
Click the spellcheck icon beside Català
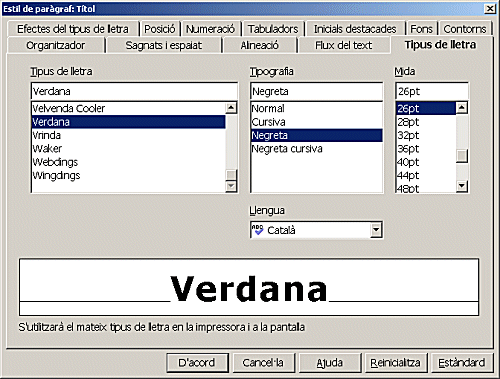[258, 230]
